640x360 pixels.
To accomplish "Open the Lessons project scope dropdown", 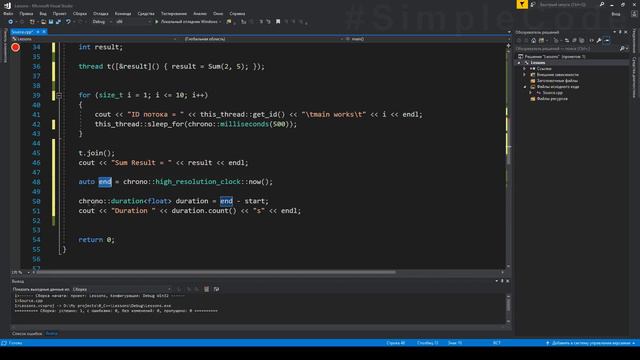I will (175, 39).
